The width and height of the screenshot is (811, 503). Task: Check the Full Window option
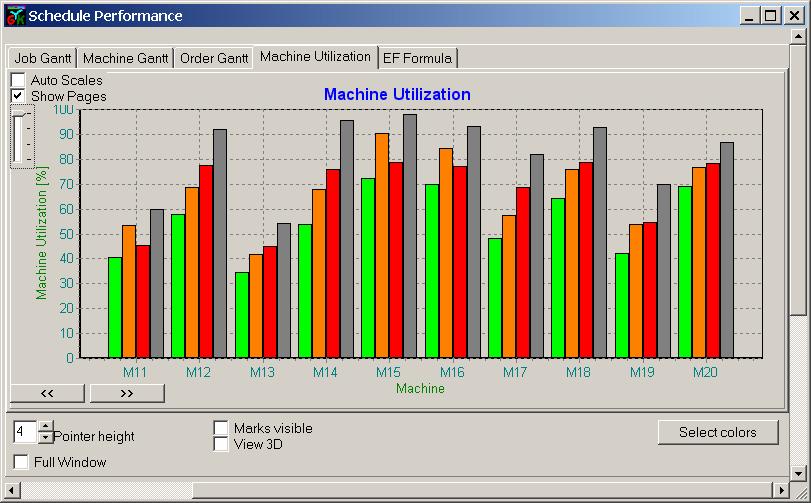pyautogui.click(x=21, y=462)
